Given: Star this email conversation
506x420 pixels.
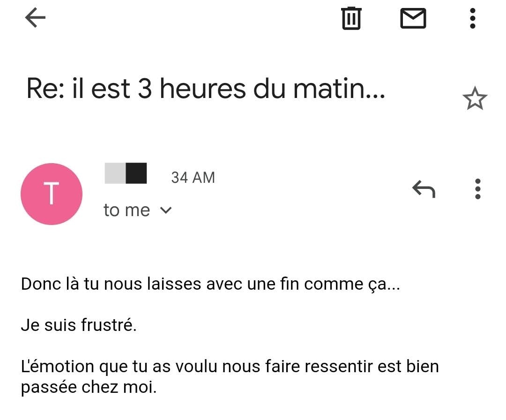Looking at the screenshot, I should (475, 99).
